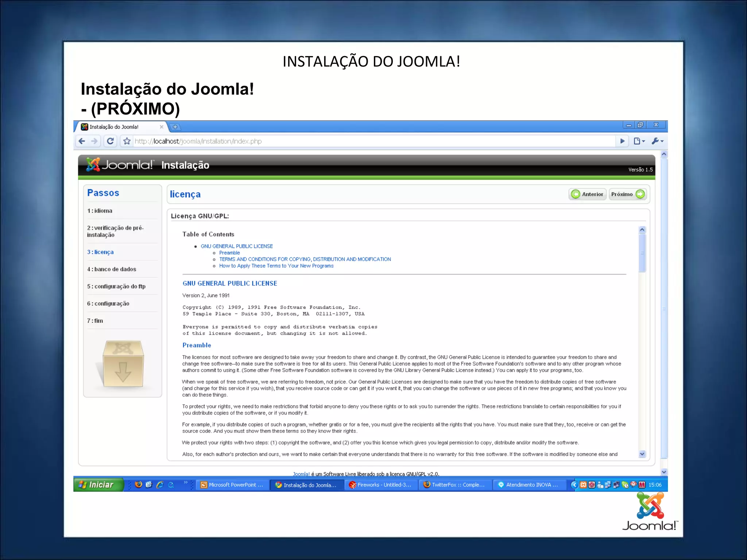Click the Anterior button

[x=587, y=194]
